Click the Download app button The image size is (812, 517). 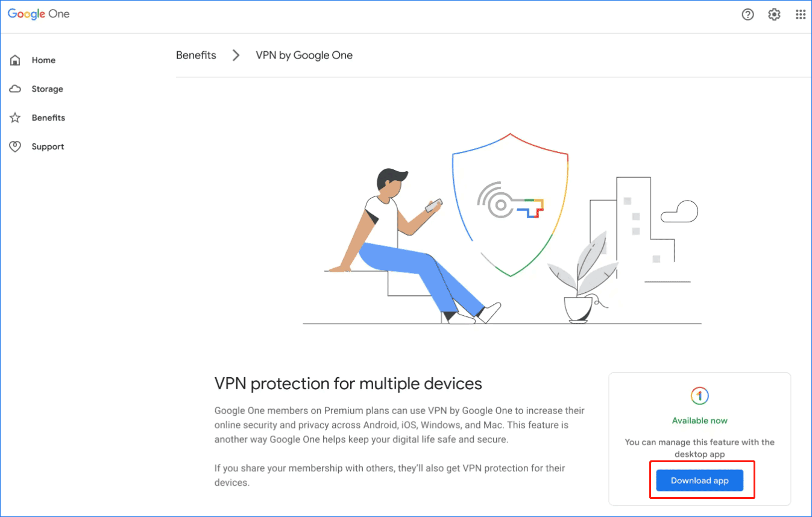(699, 480)
